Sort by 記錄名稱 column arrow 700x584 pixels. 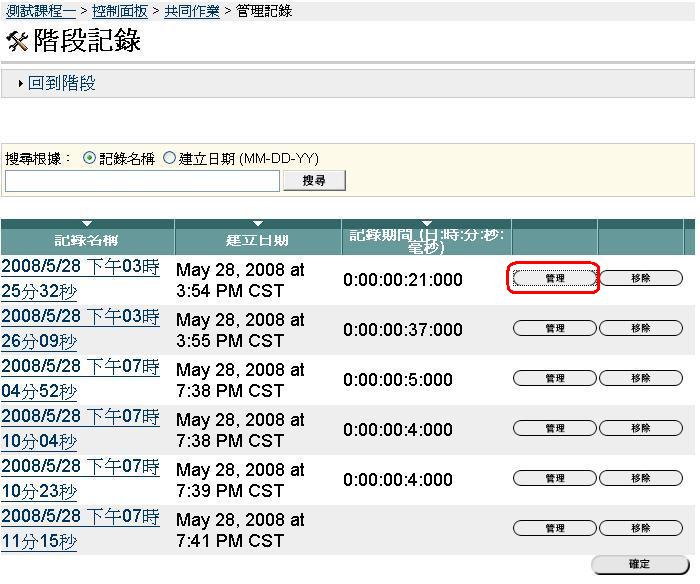[87, 223]
